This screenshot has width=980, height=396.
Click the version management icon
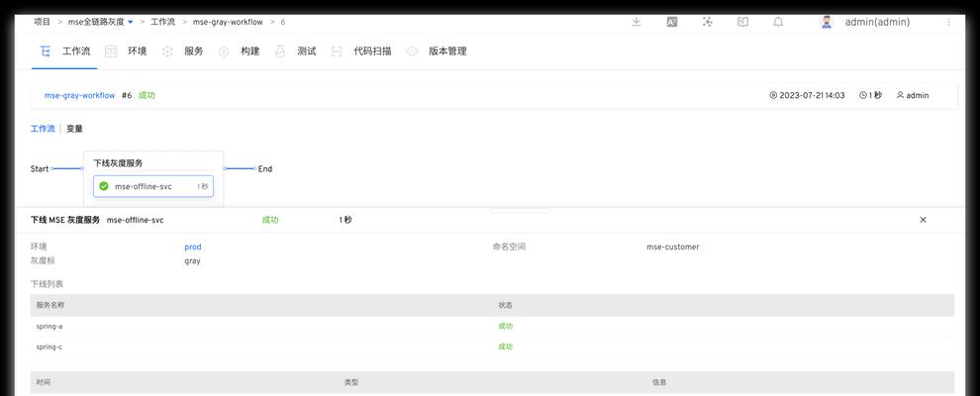point(411,51)
